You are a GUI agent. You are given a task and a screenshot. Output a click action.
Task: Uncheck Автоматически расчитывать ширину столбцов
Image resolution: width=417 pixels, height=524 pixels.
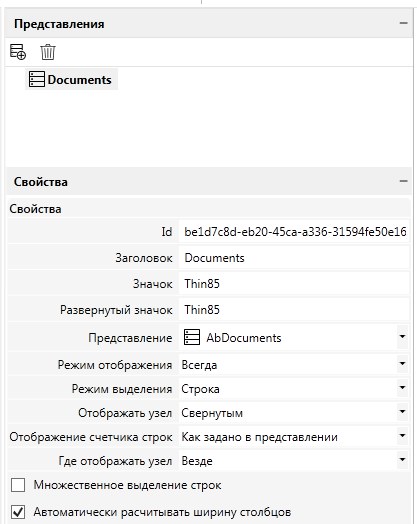18,512
